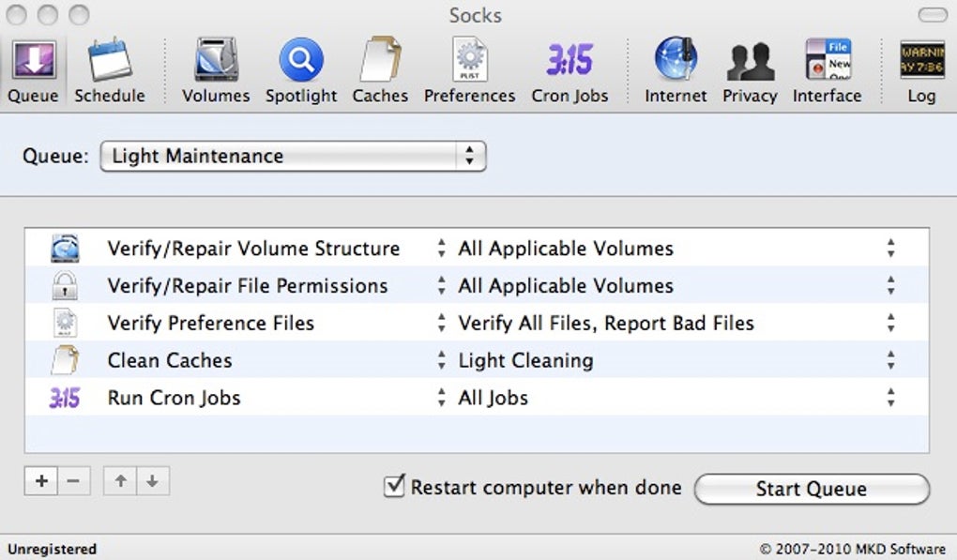Show the Log warning icon
The height and width of the screenshot is (560, 957).
point(921,61)
